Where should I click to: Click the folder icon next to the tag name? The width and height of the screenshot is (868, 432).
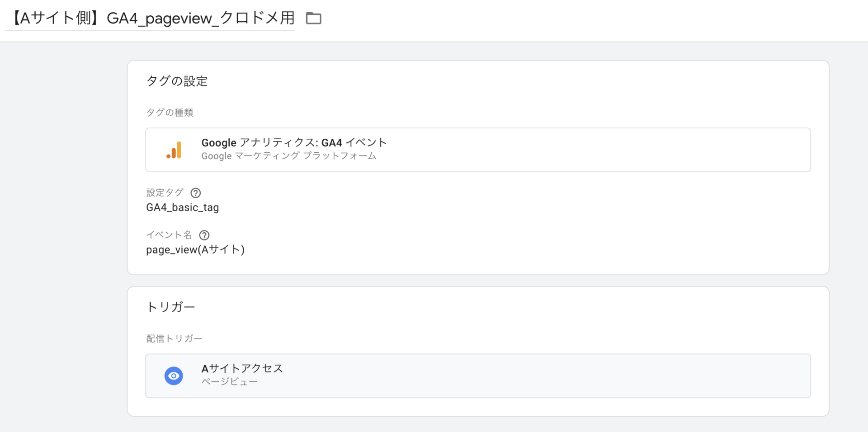[313, 18]
